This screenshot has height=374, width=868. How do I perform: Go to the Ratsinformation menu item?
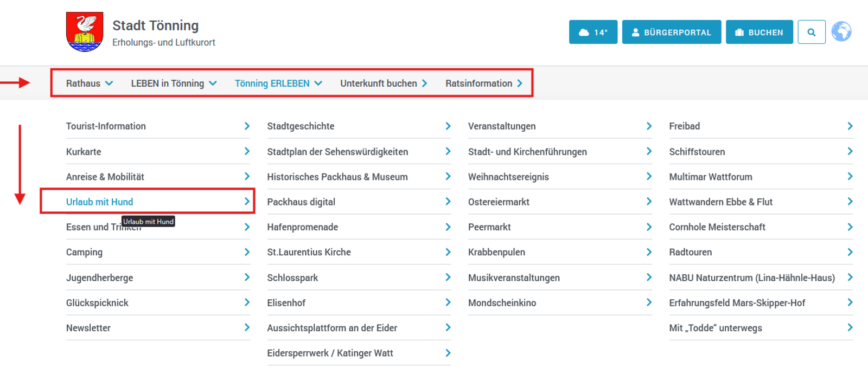point(483,83)
